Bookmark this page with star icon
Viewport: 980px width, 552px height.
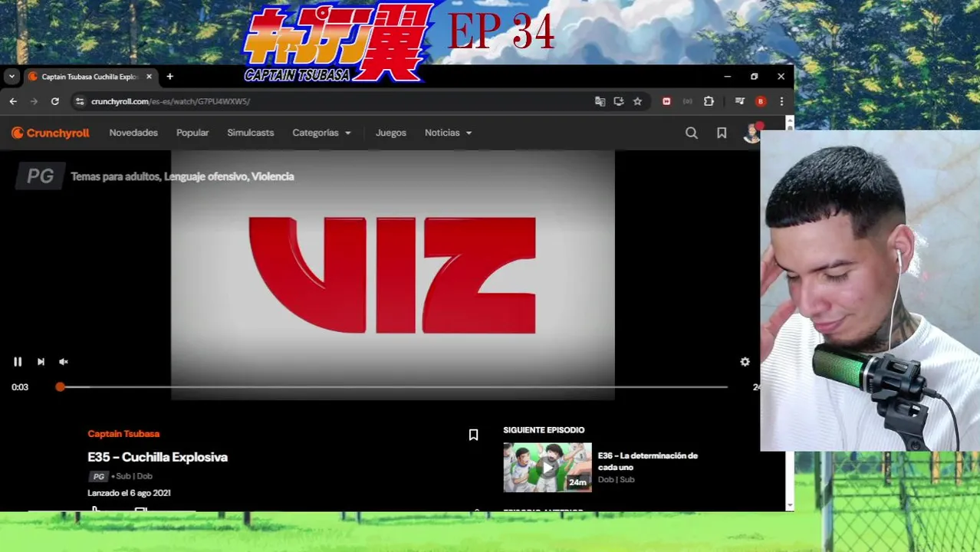[x=637, y=101]
